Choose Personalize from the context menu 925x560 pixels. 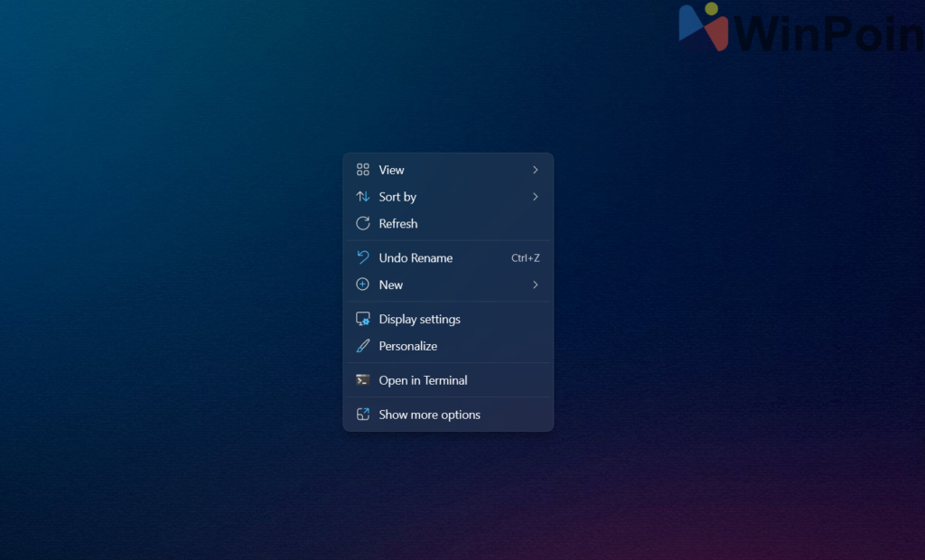[408, 346]
